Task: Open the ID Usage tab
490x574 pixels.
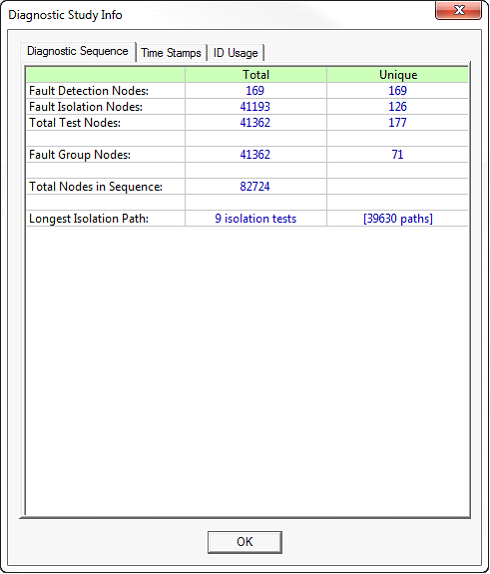Action: [236, 53]
